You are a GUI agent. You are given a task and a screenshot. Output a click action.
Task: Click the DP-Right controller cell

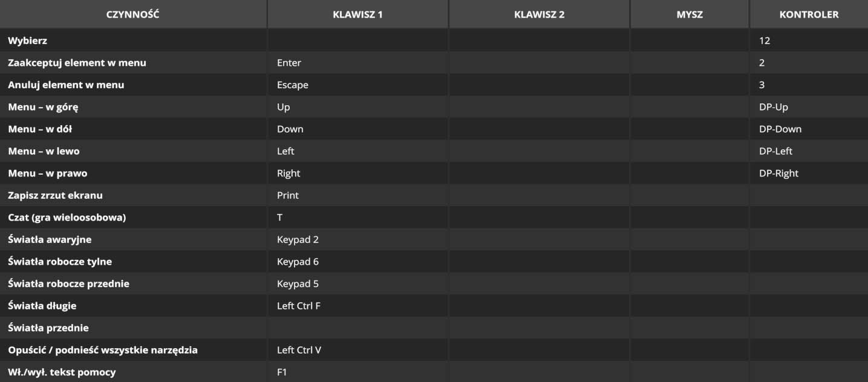(809, 173)
